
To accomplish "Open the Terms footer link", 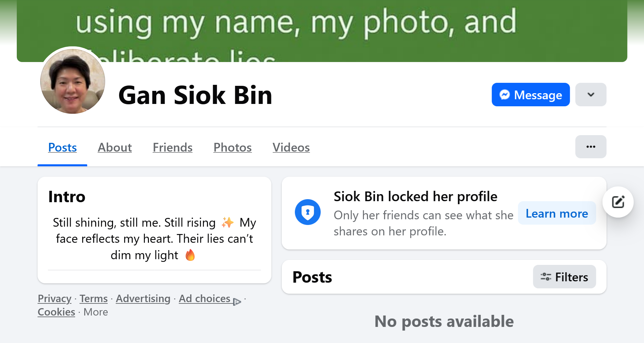I will coord(94,298).
